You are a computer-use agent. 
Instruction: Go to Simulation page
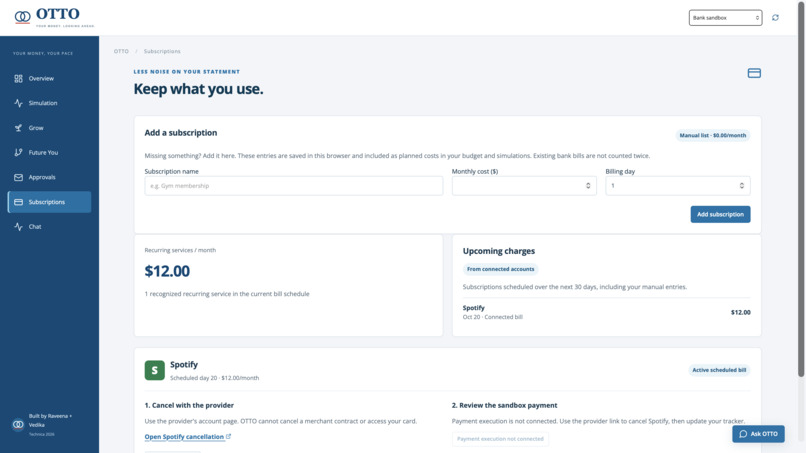pos(49,103)
